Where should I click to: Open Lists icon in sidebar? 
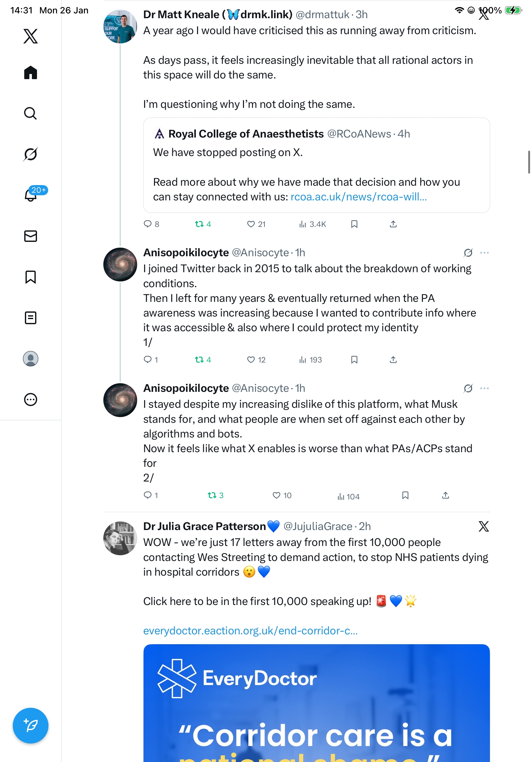[31, 318]
